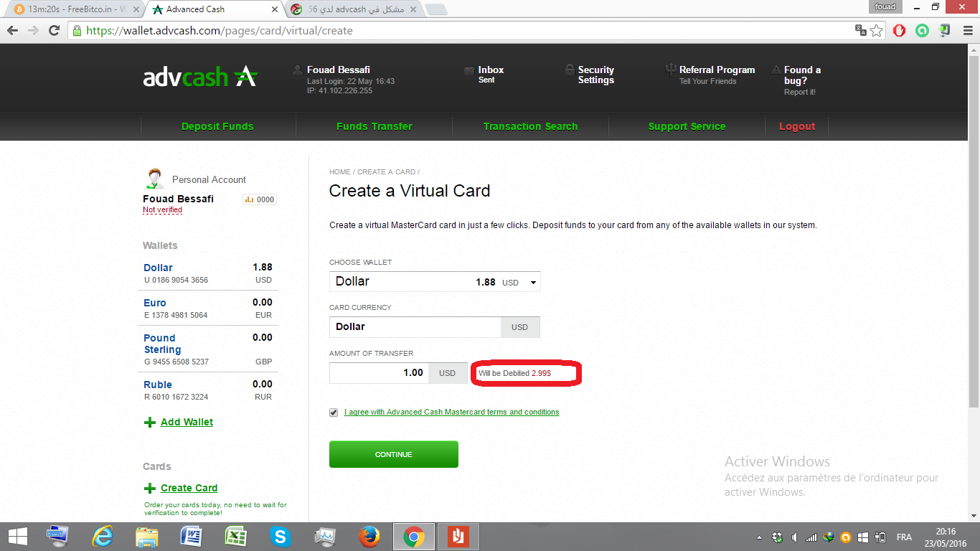Open Transaction Search menu
Image resolution: width=980 pixels, height=551 pixels.
tap(530, 126)
